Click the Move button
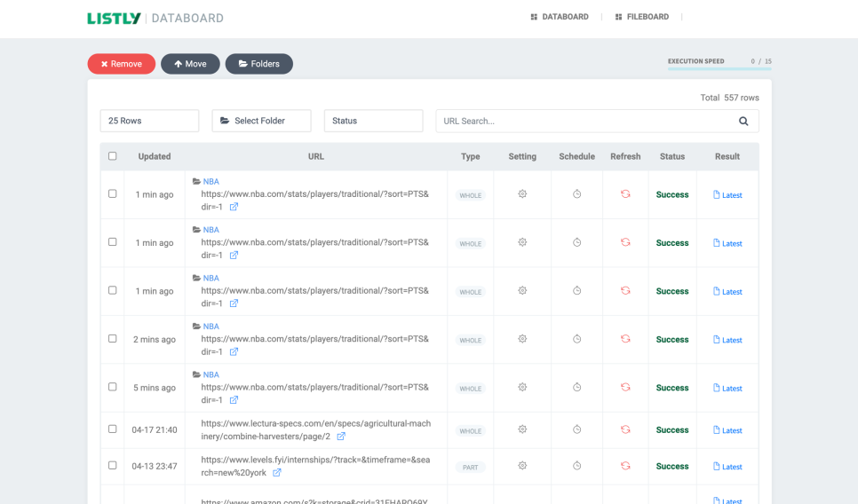The width and height of the screenshot is (858, 504). 190,64
